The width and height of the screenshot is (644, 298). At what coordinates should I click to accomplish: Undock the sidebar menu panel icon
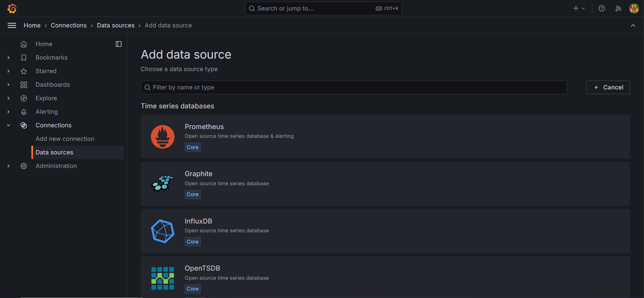click(x=119, y=44)
